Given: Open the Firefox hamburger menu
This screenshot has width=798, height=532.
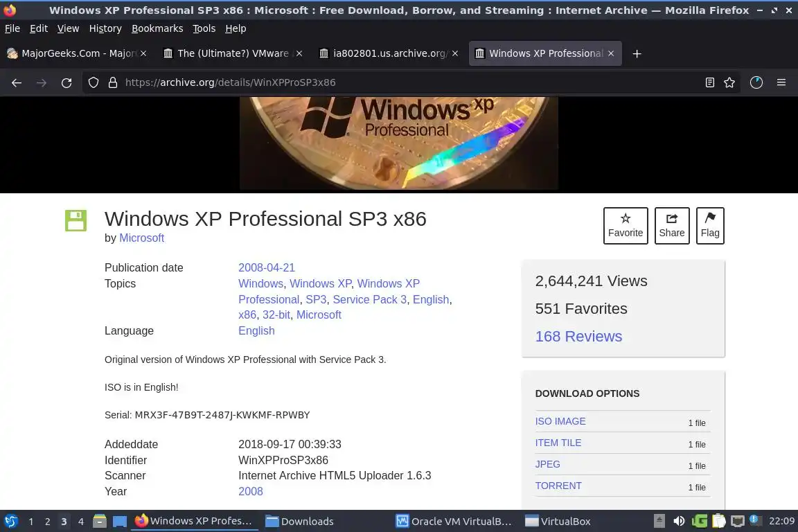Looking at the screenshot, I should [x=781, y=82].
